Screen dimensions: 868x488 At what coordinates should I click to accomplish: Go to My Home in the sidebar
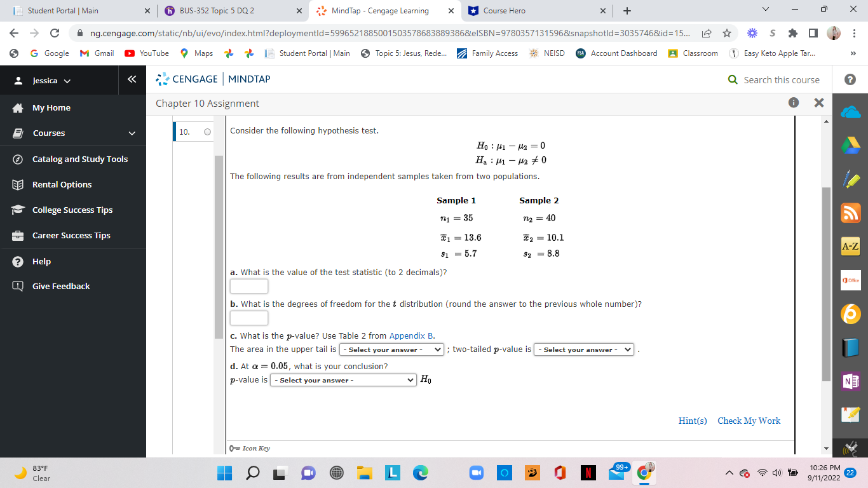click(x=51, y=107)
